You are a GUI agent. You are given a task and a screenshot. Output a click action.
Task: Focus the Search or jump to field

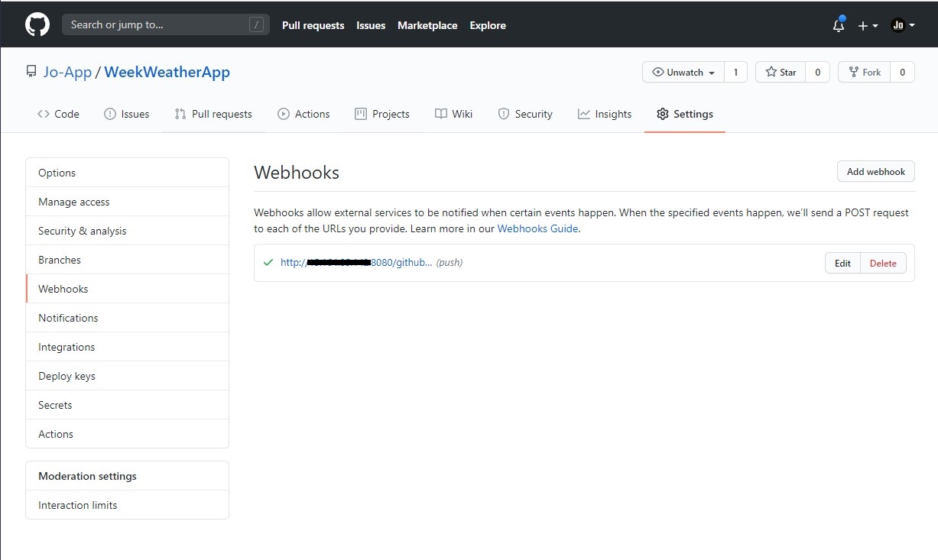point(166,24)
